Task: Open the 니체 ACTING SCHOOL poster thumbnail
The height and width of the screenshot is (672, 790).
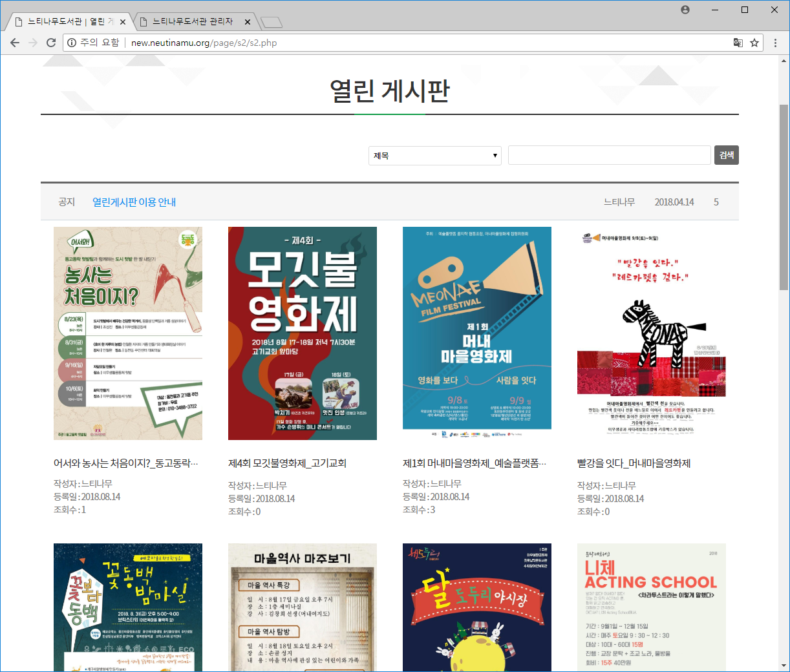Action: (652, 607)
